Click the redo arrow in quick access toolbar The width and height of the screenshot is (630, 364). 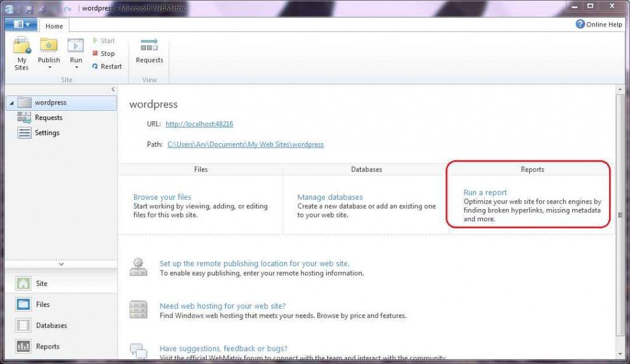(x=67, y=9)
